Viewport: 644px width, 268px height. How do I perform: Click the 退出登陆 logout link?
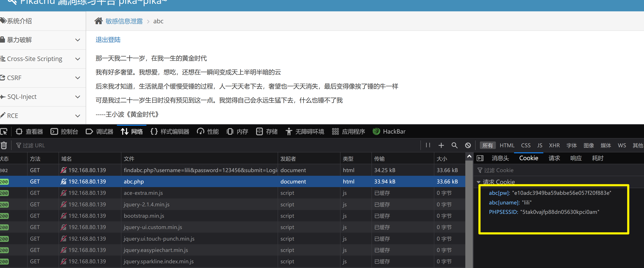(x=108, y=40)
